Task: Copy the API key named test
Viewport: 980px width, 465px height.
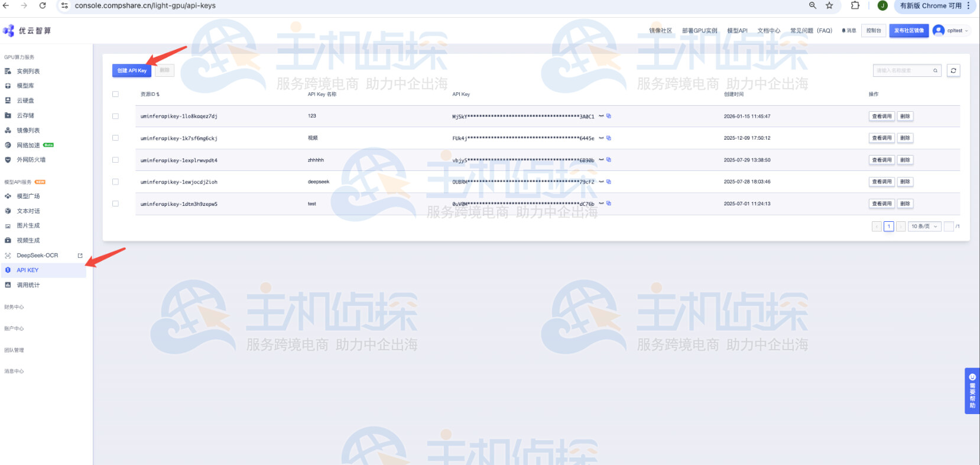Action: (609, 204)
